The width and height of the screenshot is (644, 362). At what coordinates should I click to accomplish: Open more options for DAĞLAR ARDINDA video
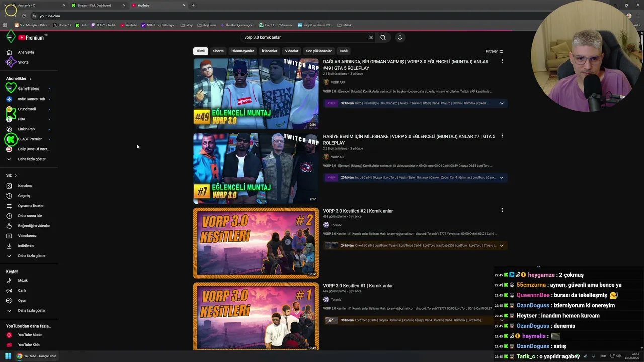(502, 61)
